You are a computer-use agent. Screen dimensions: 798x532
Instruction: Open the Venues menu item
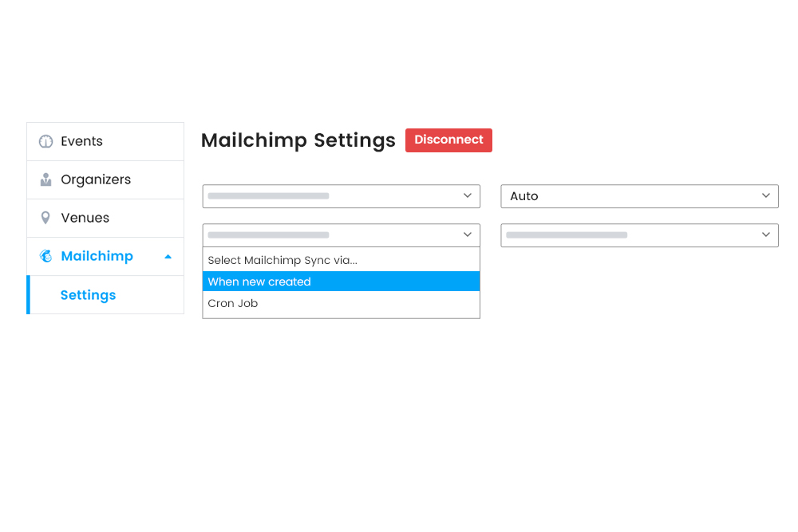click(x=85, y=218)
